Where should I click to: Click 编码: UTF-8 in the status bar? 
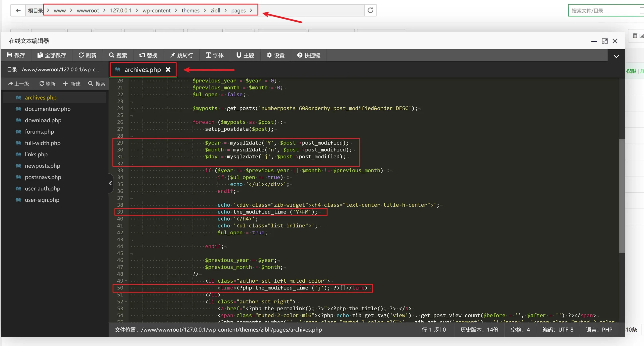(558, 330)
